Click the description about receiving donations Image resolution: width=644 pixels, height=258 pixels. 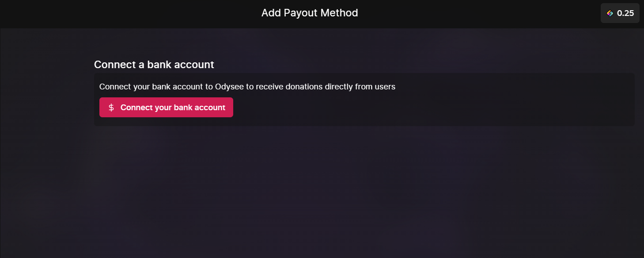pos(247,87)
